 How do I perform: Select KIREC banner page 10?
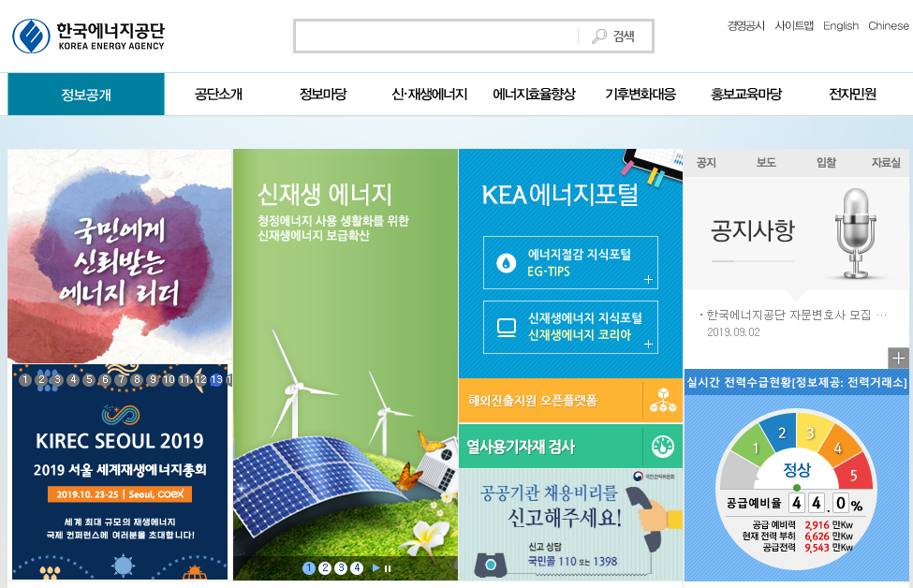(169, 379)
